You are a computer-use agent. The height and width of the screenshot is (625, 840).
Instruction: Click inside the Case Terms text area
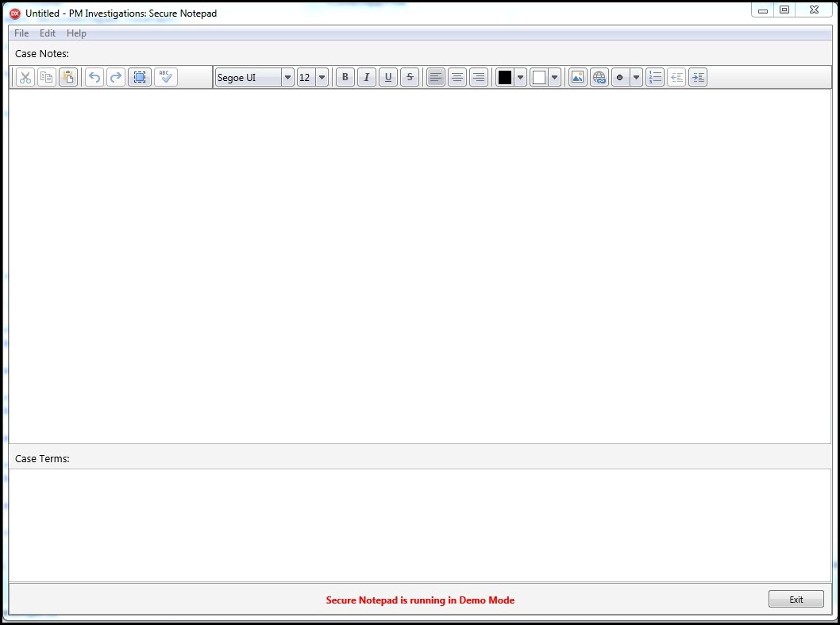[x=419, y=524]
